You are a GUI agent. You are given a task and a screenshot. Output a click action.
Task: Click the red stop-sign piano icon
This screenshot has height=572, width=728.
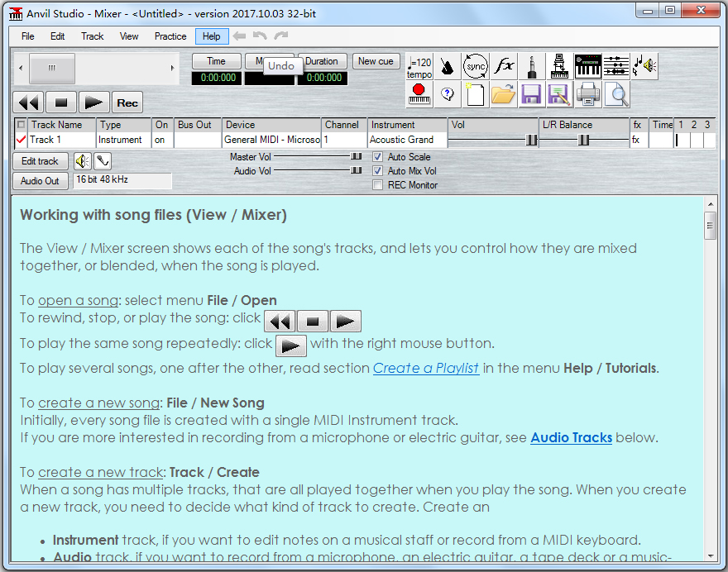(419, 94)
